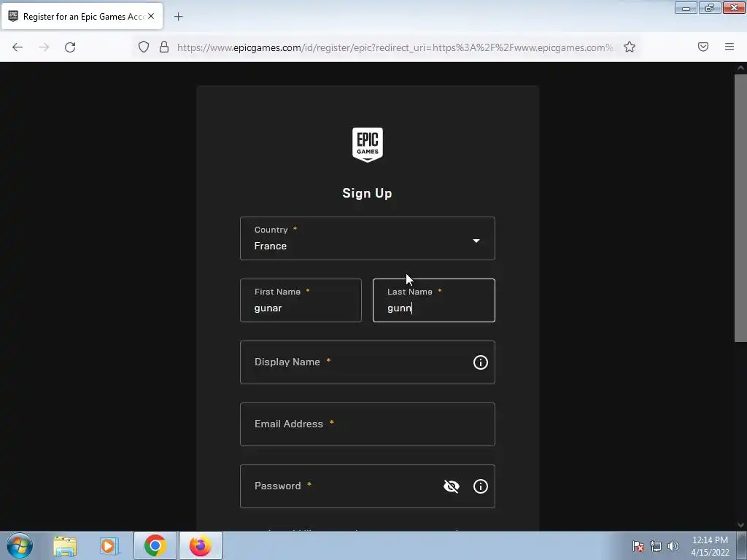Click the page vertical scrollbar thumb
This screenshot has height=560, width=747.
(x=740, y=208)
